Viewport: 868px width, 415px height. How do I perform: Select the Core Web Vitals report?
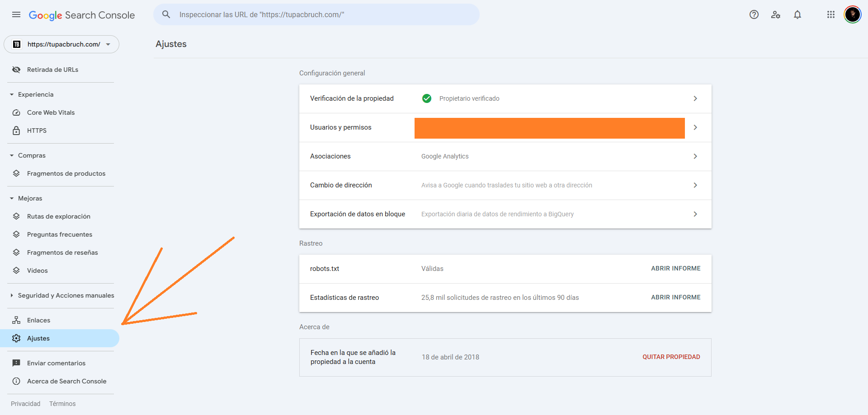click(51, 112)
